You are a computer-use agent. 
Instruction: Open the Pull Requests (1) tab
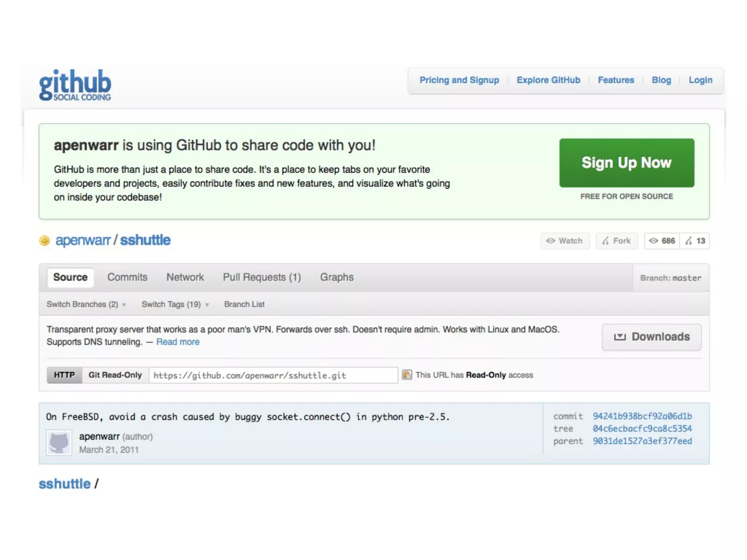click(x=262, y=277)
